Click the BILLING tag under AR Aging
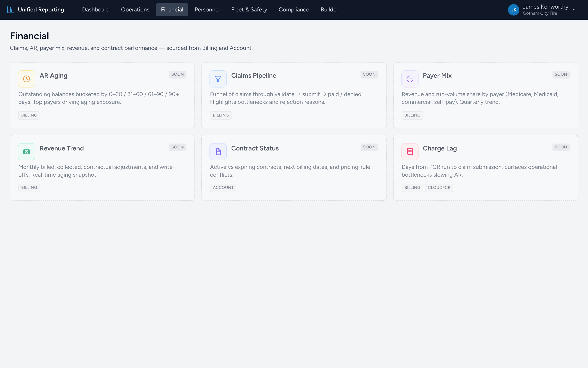The height and width of the screenshot is (368, 588). pyautogui.click(x=29, y=115)
